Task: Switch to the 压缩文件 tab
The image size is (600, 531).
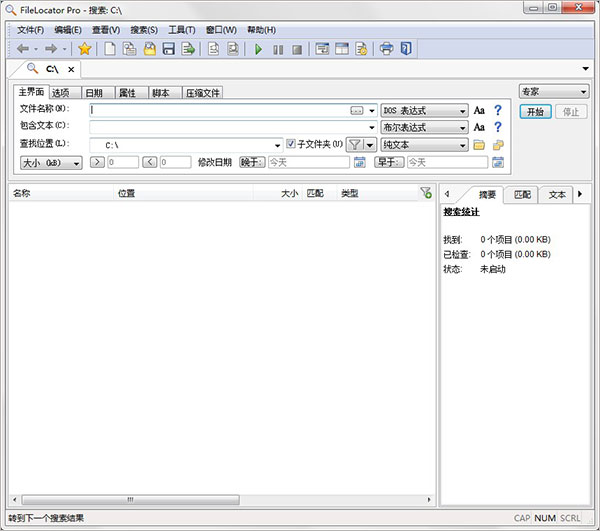Action: [202, 93]
